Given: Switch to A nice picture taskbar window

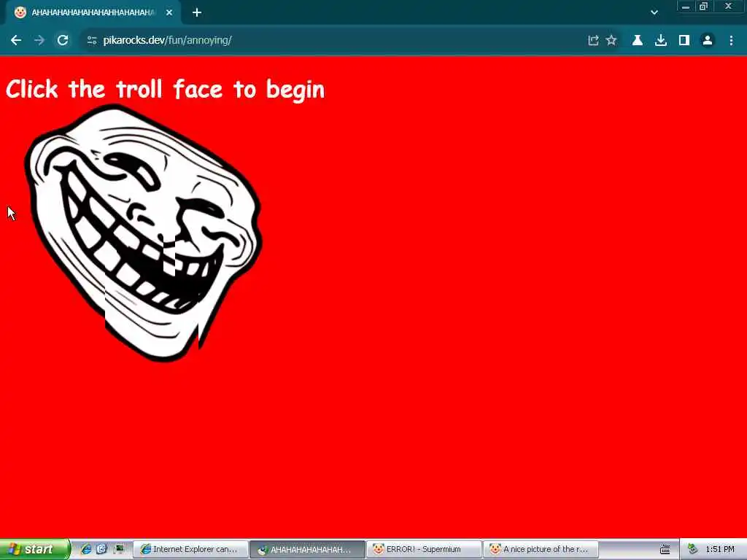Looking at the screenshot, I should tap(541, 550).
